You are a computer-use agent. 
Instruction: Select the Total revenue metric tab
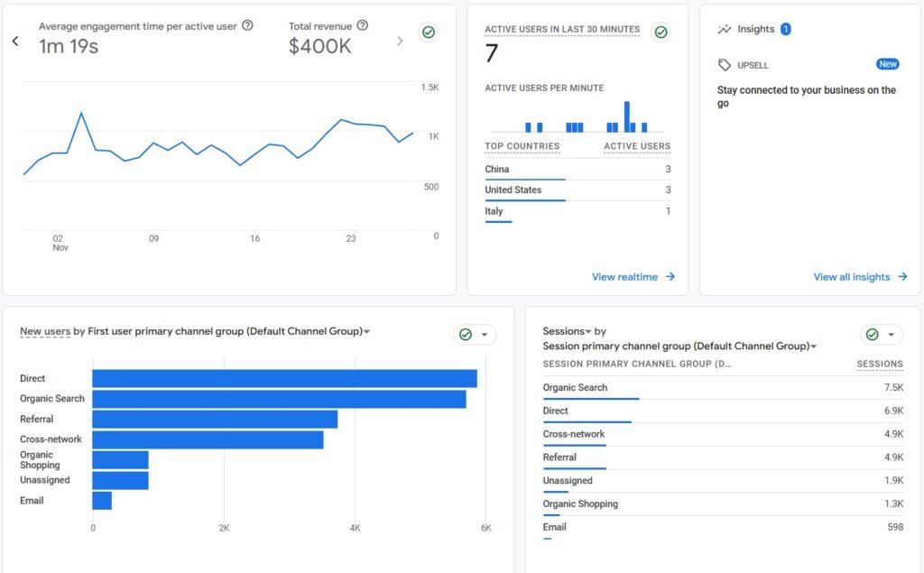320,26
